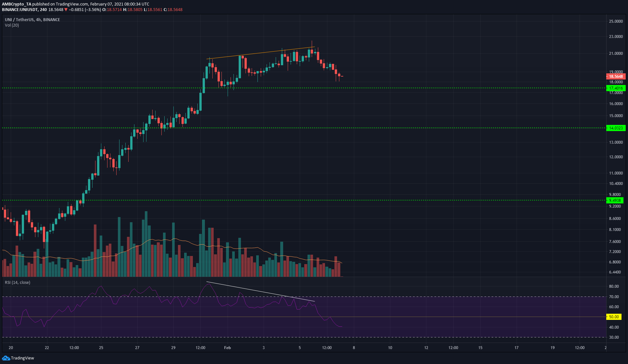Click the green 14.0323 support level label
The width and height of the screenshot is (628, 364).
pyautogui.click(x=616, y=128)
